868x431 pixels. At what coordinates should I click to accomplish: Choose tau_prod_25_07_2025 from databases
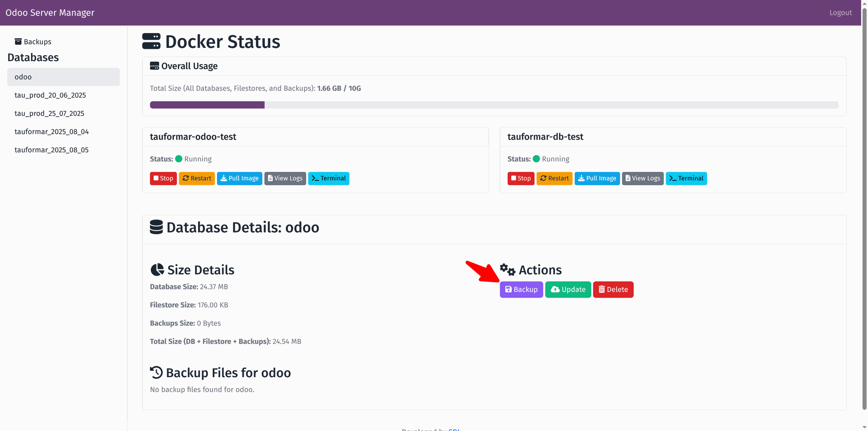(x=49, y=114)
